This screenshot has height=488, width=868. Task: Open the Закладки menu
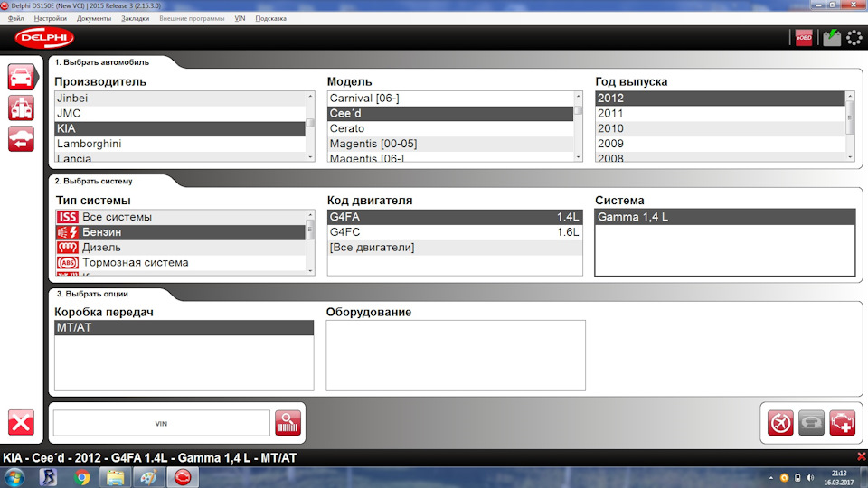click(135, 18)
